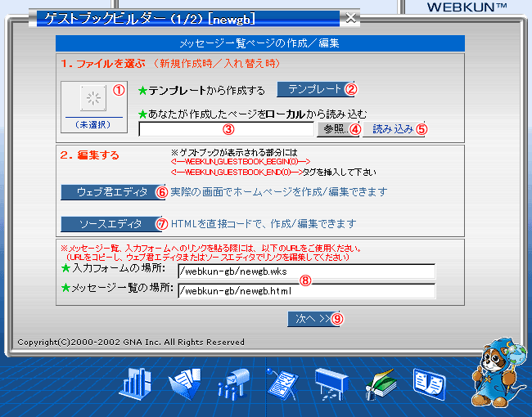532x417 pixels.
Task: Open the ウェブ君エディタ editor
Action: pos(106,191)
